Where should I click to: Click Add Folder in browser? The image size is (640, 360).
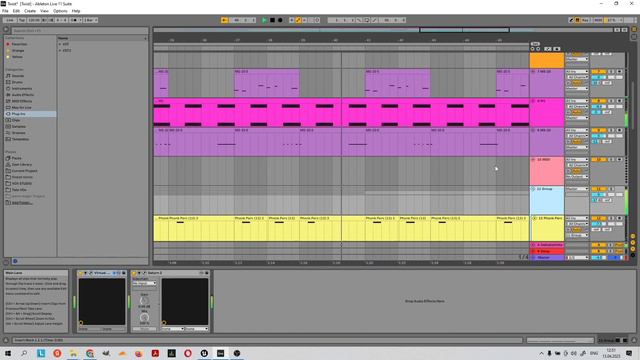tap(21, 202)
